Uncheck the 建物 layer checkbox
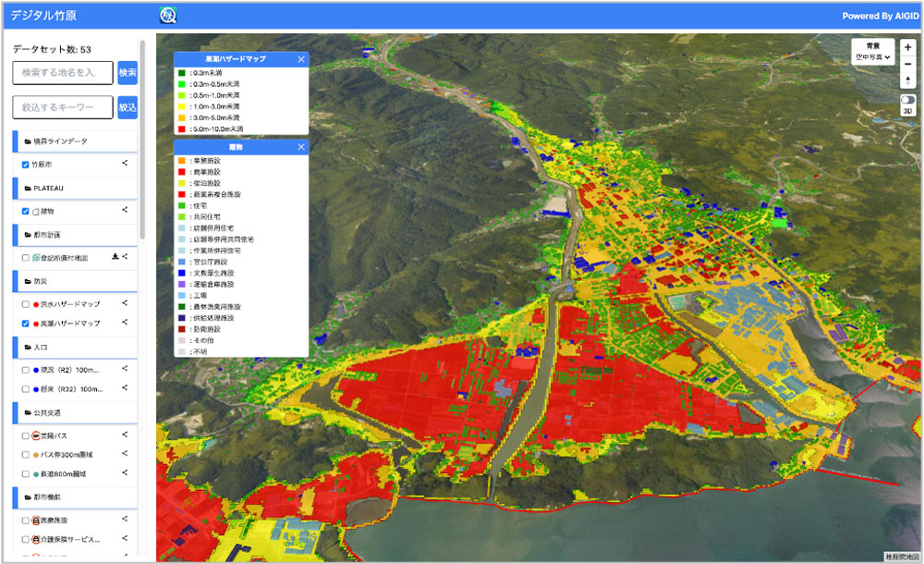The width and height of the screenshot is (924, 564). point(25,211)
